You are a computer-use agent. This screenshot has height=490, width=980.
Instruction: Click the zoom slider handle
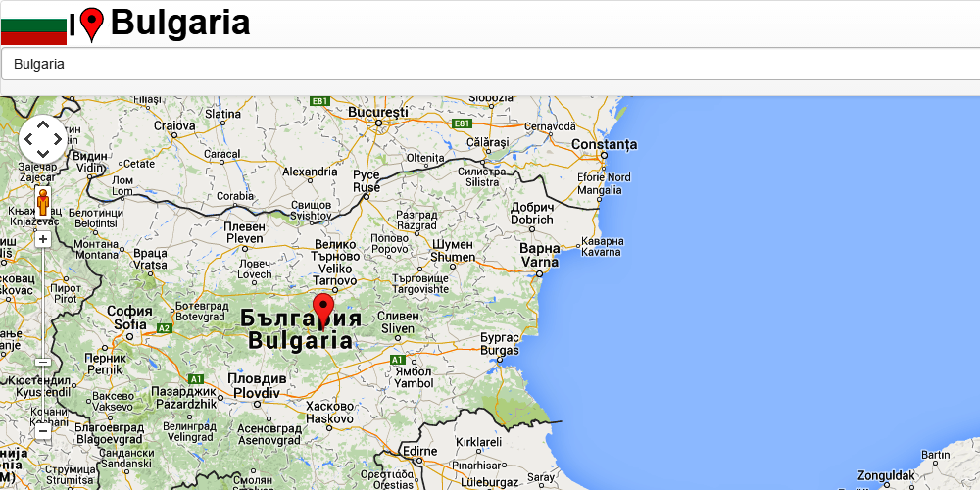(x=42, y=362)
